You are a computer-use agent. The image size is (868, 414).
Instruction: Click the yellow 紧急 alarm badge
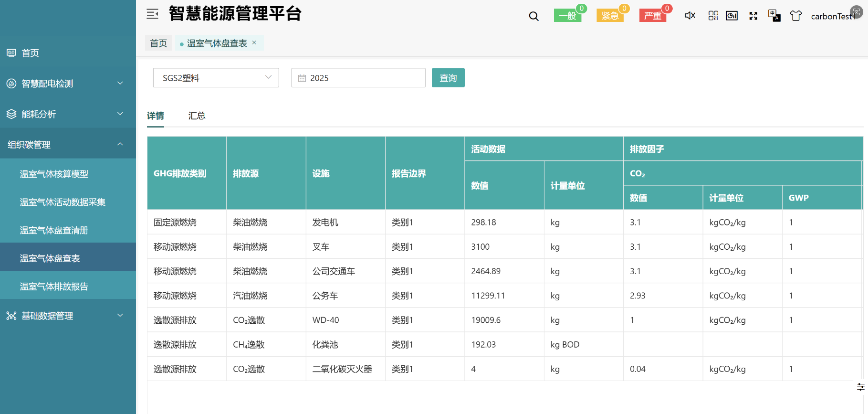click(610, 16)
